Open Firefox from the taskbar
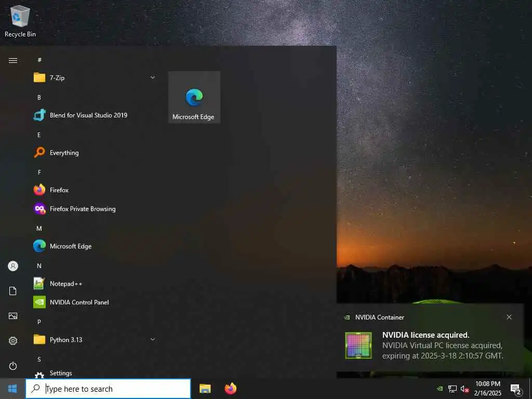This screenshot has width=532, height=399. [231, 389]
